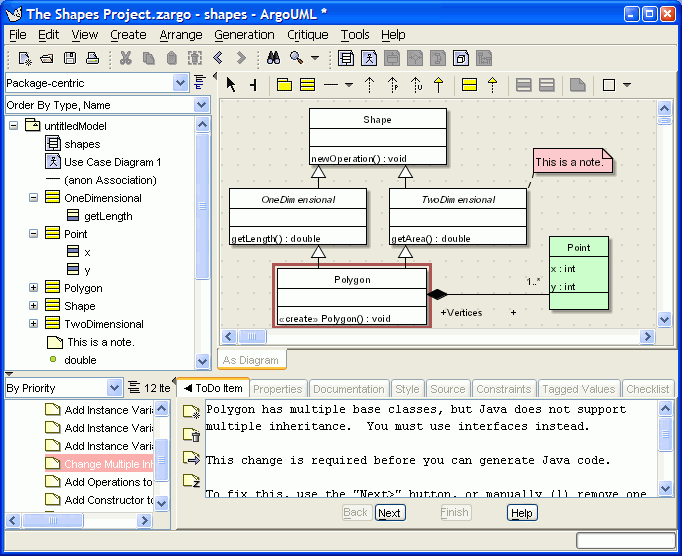Click the Save project icon
Image resolution: width=682 pixels, height=556 pixels.
click(x=71, y=58)
